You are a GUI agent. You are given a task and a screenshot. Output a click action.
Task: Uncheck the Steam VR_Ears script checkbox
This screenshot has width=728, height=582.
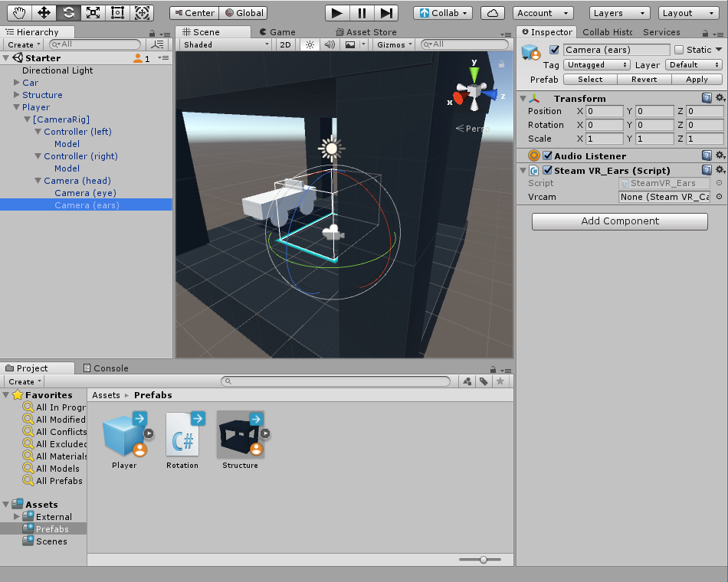click(547, 171)
